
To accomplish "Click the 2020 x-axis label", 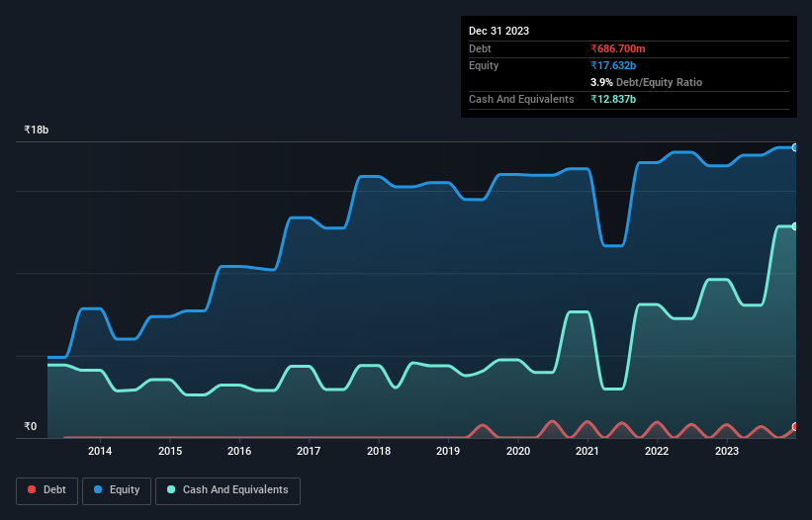I will click(x=518, y=451).
